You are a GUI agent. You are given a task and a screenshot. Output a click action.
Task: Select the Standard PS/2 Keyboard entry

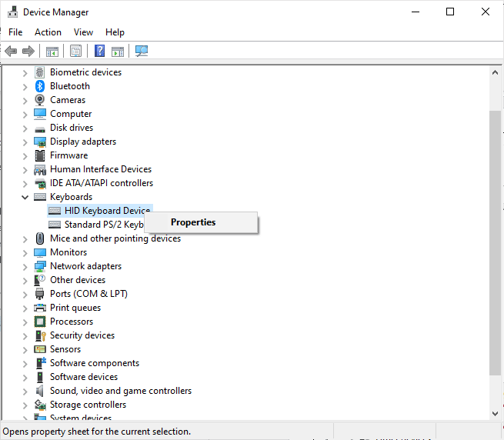[x=104, y=225]
